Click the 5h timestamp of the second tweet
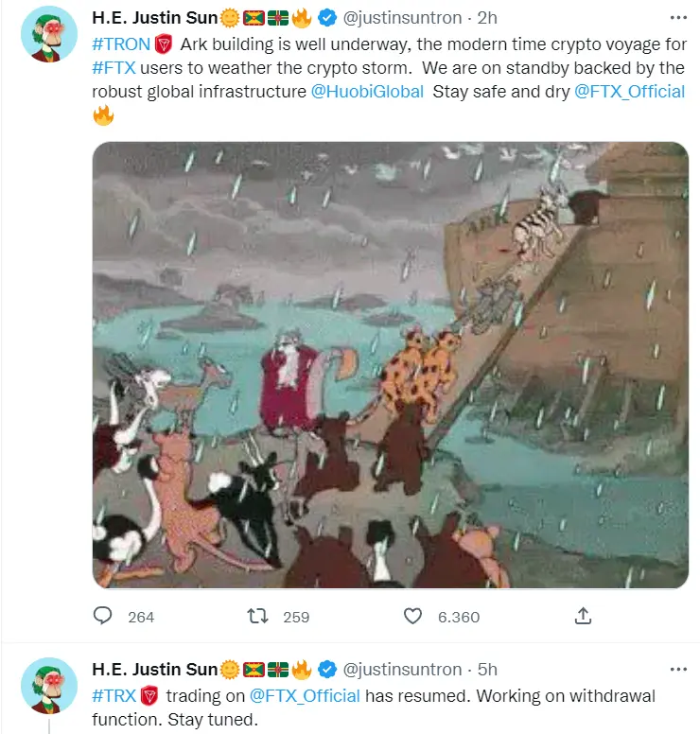 click(487, 670)
